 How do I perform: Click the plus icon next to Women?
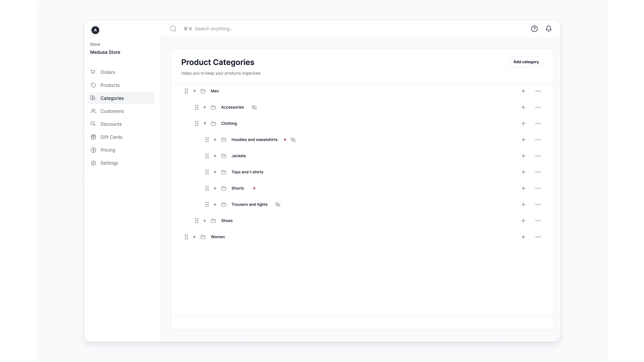point(523,237)
